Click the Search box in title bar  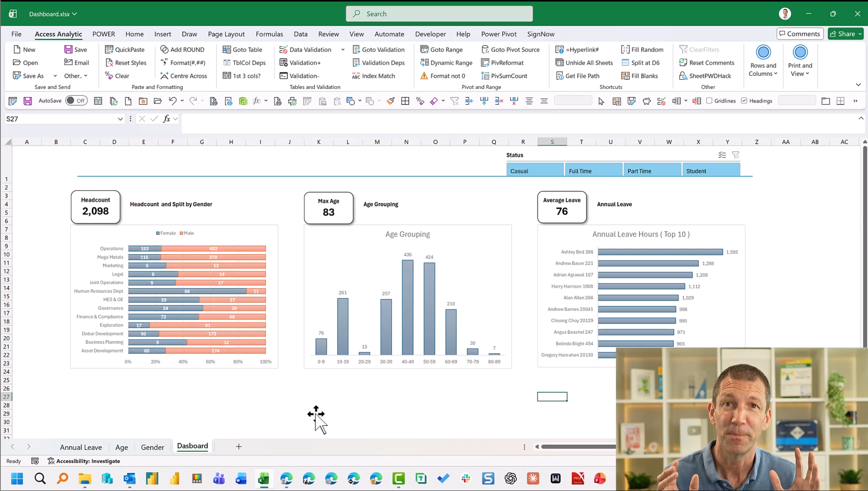pos(439,14)
